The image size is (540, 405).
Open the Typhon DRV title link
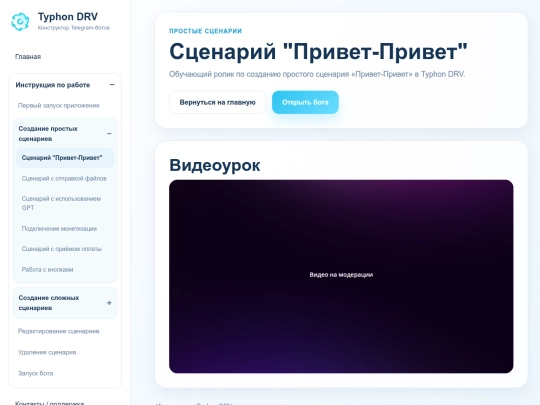(x=68, y=17)
